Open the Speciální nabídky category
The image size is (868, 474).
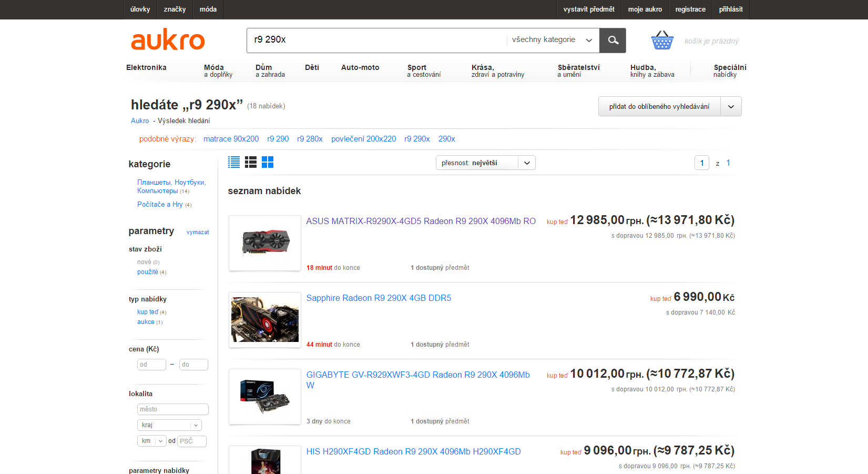click(730, 71)
